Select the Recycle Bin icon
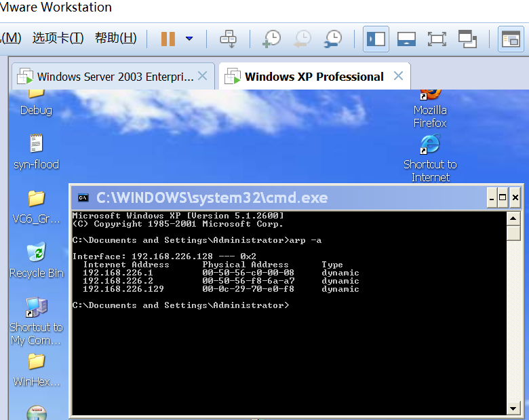The width and height of the screenshot is (529, 420). pyautogui.click(x=36, y=260)
